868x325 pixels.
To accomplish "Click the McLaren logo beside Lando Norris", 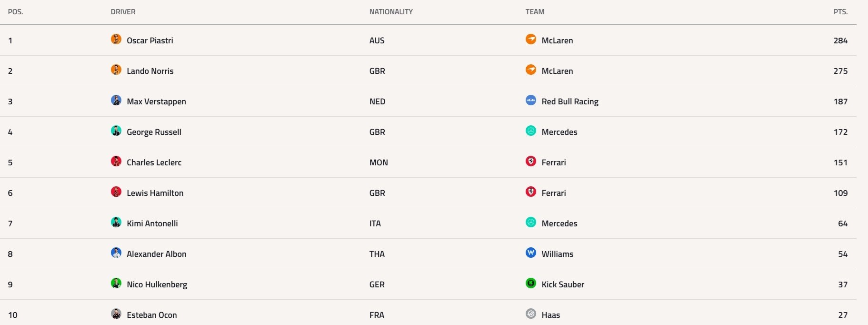I will tap(531, 70).
